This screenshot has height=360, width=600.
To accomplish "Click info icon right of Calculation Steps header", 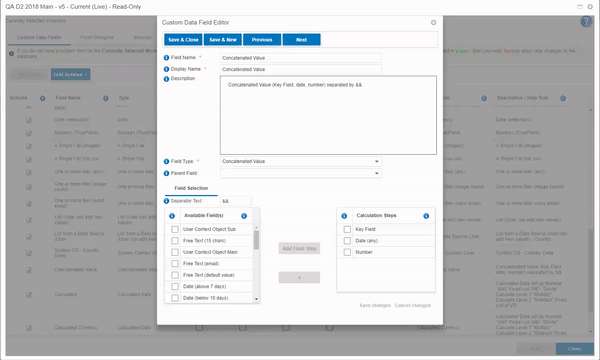I will point(426,216).
